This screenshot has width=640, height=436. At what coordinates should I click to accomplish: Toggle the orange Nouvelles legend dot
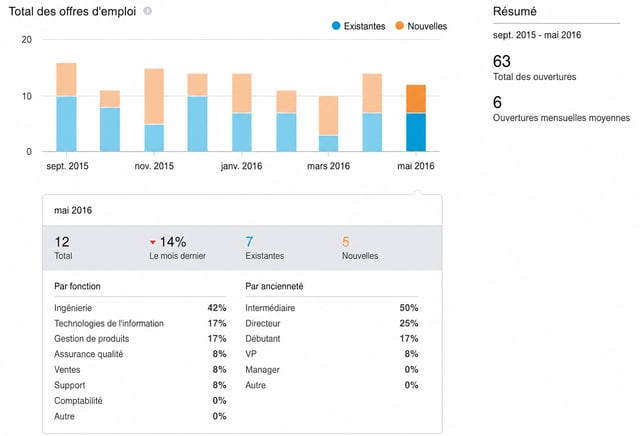coord(400,26)
